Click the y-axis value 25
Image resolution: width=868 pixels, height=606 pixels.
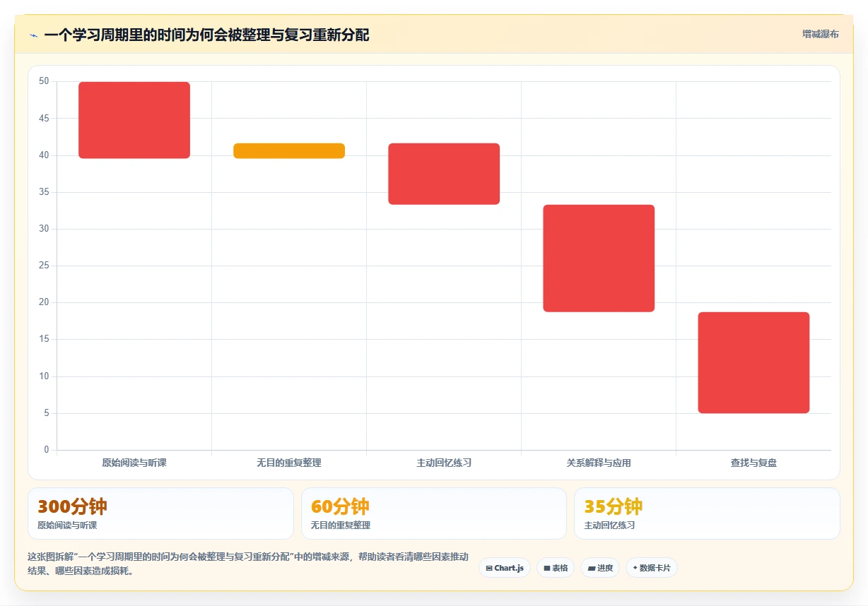point(44,266)
